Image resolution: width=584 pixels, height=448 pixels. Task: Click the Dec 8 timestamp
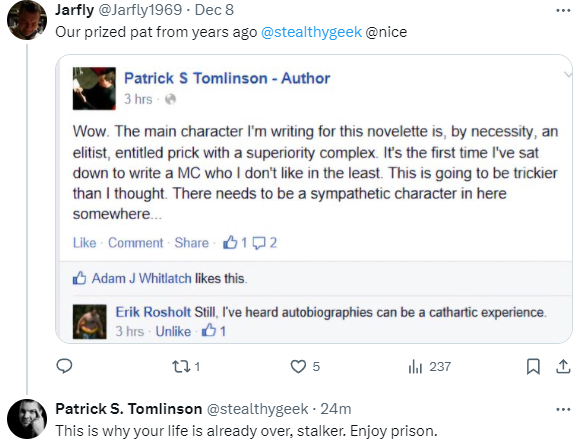[214, 10]
